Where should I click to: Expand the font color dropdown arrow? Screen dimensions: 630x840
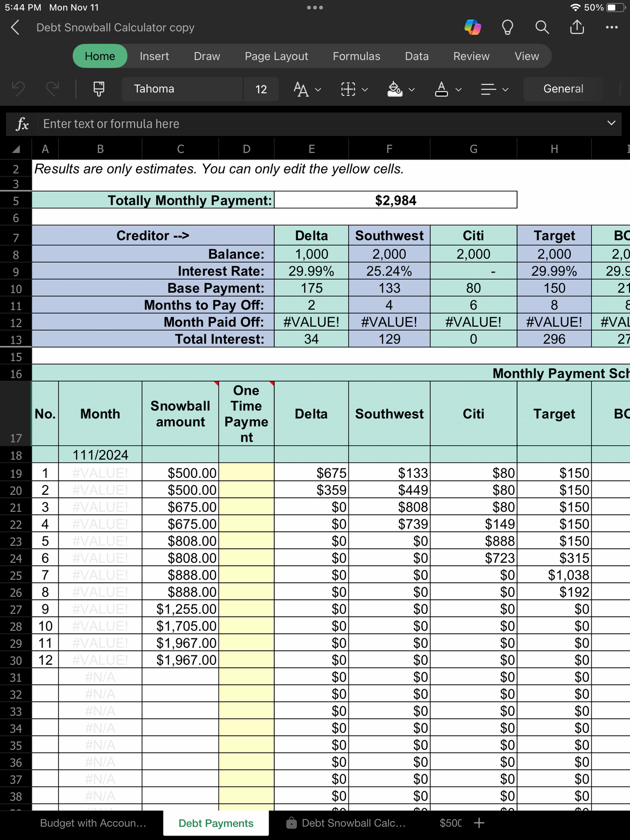click(x=458, y=90)
